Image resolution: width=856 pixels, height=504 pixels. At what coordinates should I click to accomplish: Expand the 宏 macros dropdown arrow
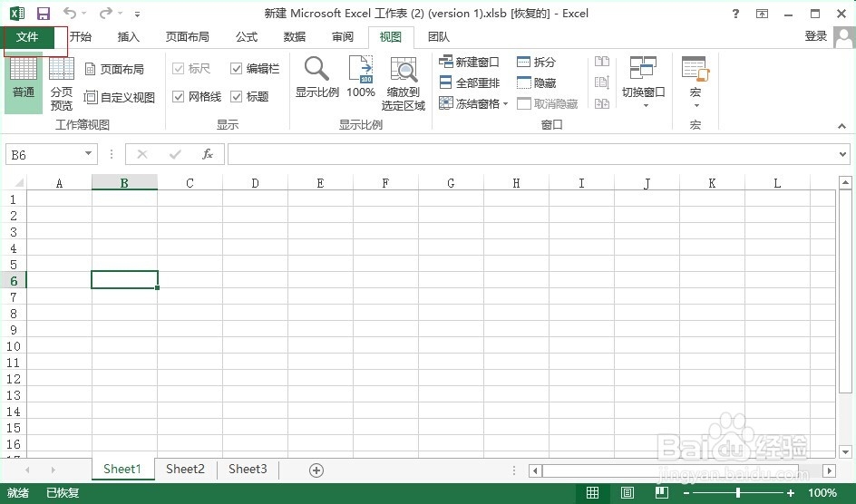[696, 105]
